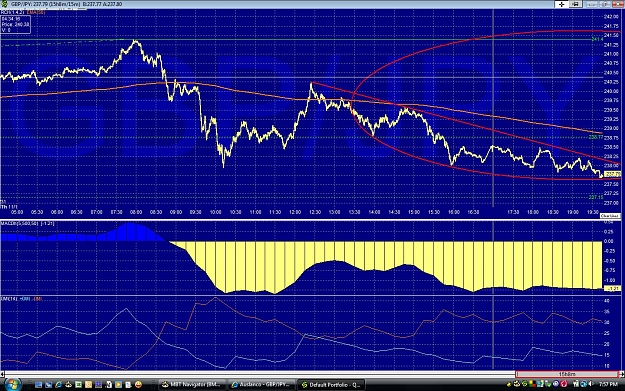Click the yellow play-style icon in quick launch
Screen dimensions: 625x391
click(x=118, y=385)
